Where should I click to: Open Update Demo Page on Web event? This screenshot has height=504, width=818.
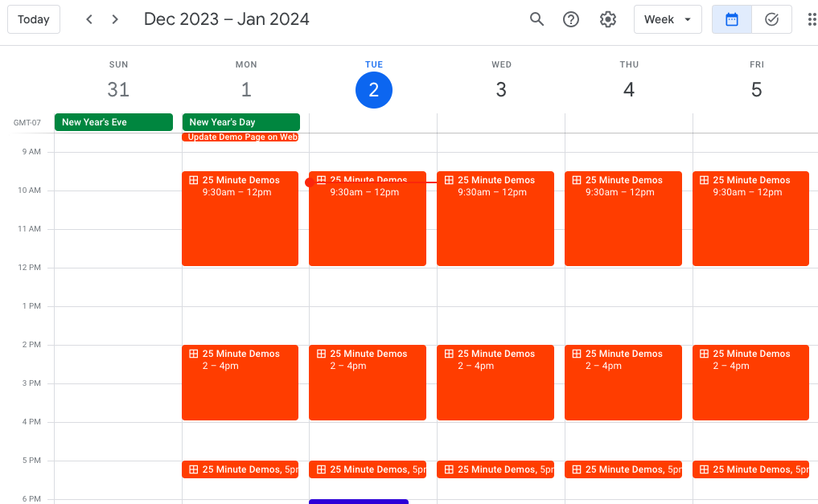coord(240,137)
